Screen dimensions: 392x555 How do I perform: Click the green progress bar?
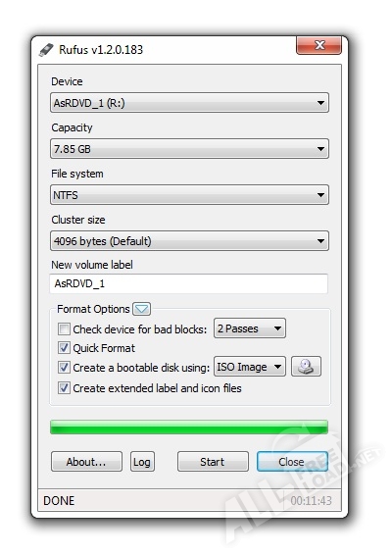[x=189, y=428]
